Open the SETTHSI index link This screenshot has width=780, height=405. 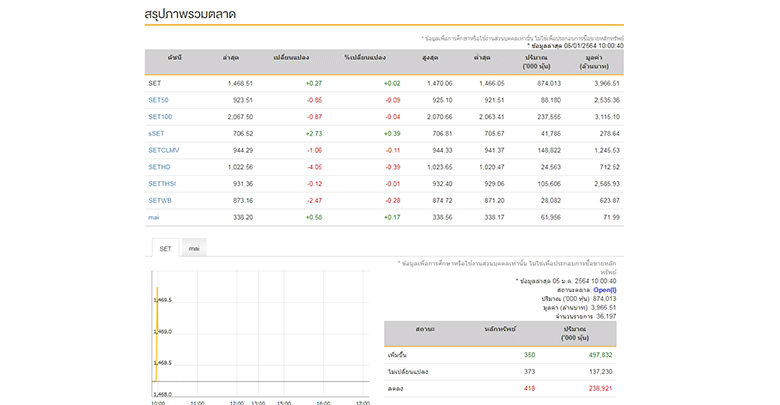click(x=162, y=183)
